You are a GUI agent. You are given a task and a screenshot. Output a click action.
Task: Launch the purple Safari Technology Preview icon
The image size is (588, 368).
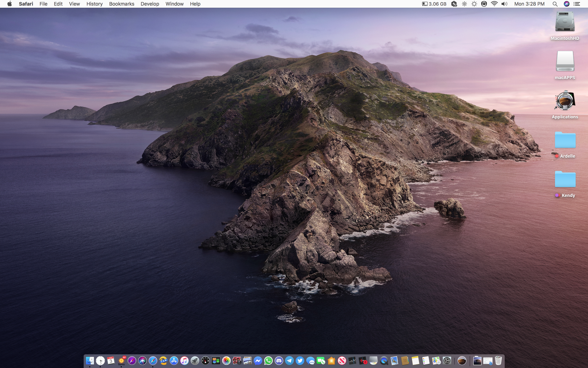click(132, 361)
